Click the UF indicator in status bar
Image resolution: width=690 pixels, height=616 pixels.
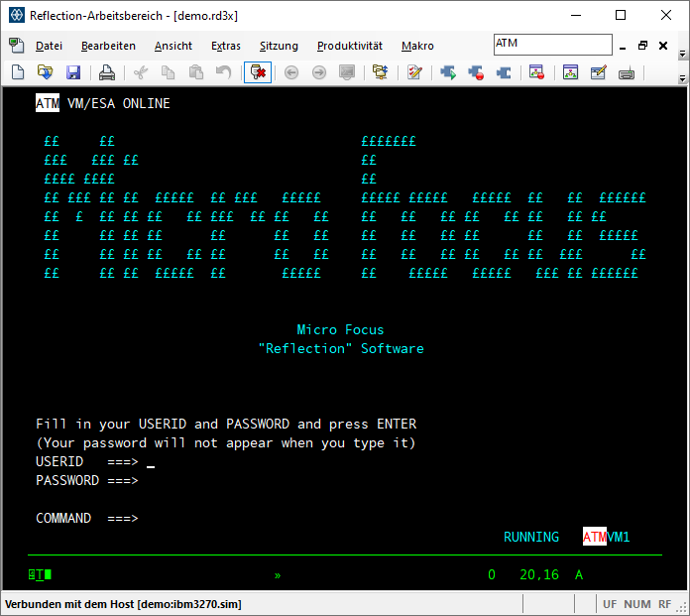point(610,604)
